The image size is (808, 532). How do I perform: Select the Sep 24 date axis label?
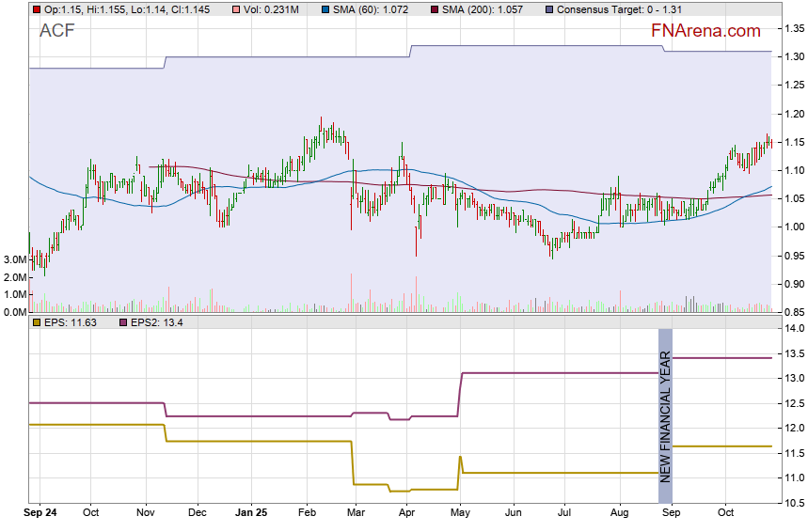point(40,513)
